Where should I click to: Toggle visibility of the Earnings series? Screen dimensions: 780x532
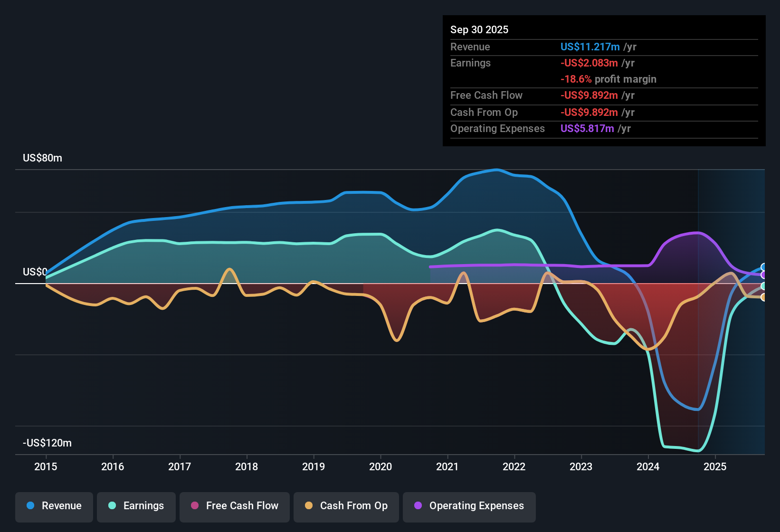point(136,506)
